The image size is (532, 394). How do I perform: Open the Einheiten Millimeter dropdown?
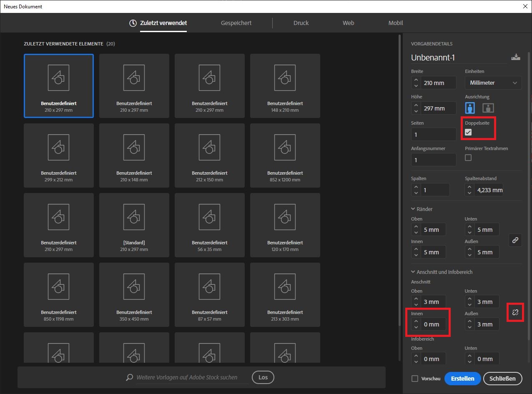coord(493,83)
